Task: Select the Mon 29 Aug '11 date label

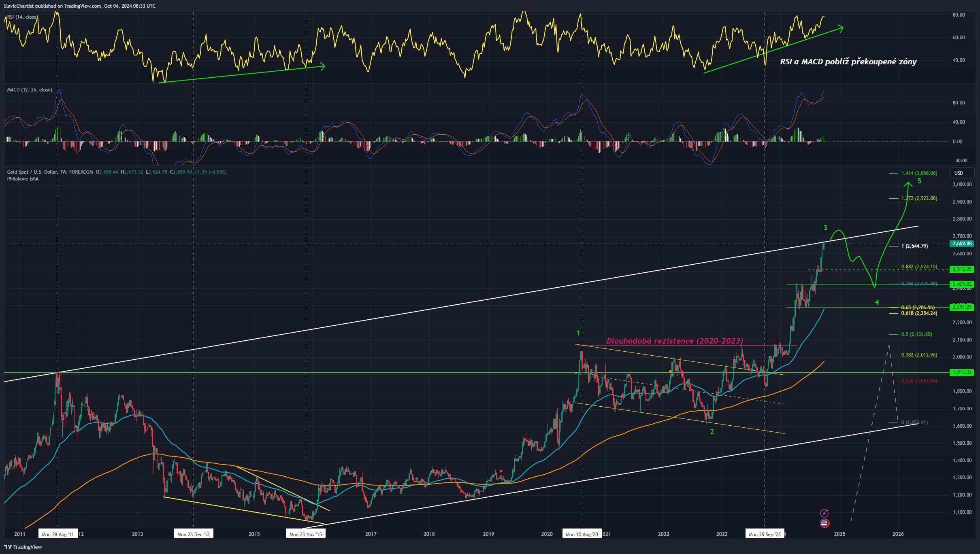Action: pos(58,534)
